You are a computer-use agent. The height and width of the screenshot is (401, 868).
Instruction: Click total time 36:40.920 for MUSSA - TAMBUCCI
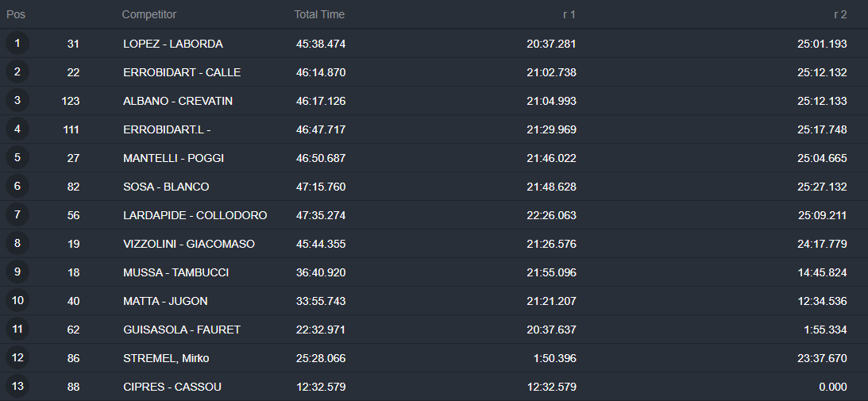pyautogui.click(x=321, y=272)
